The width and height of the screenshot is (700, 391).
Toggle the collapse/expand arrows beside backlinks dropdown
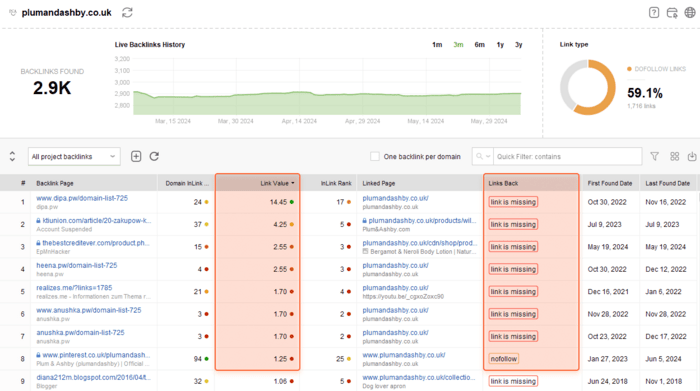click(x=12, y=156)
